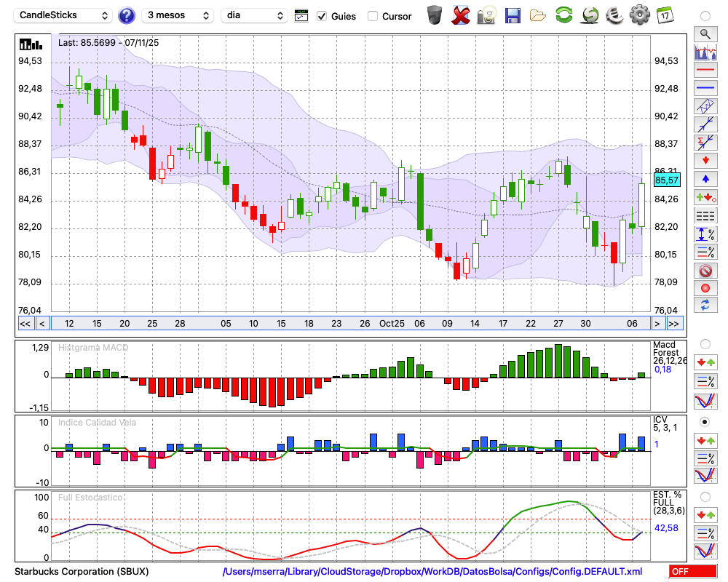Click the trash can delete icon

434,15
